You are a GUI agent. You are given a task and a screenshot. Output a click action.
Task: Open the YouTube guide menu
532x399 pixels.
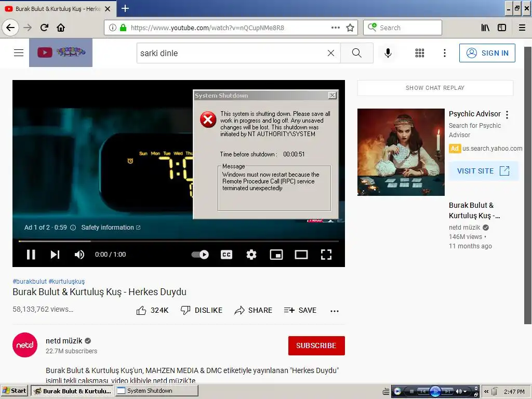(x=19, y=52)
